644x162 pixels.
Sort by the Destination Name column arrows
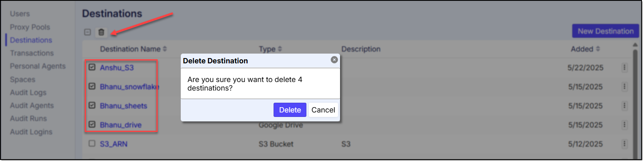pyautogui.click(x=165, y=49)
